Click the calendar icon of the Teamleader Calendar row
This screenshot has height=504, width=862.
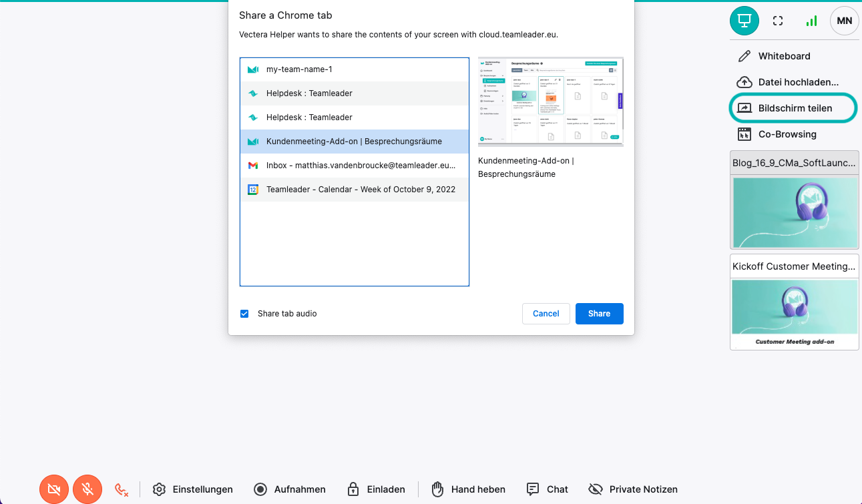(253, 190)
